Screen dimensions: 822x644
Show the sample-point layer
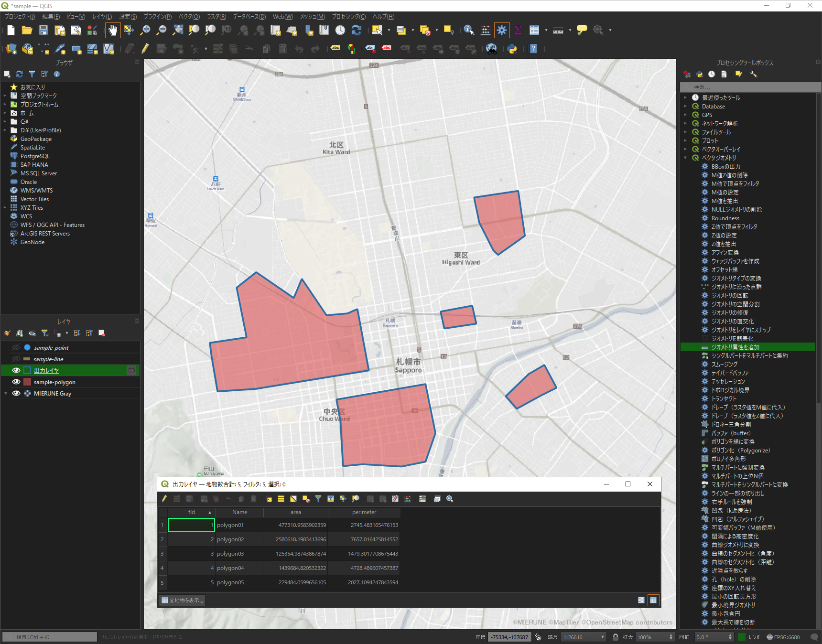16,347
